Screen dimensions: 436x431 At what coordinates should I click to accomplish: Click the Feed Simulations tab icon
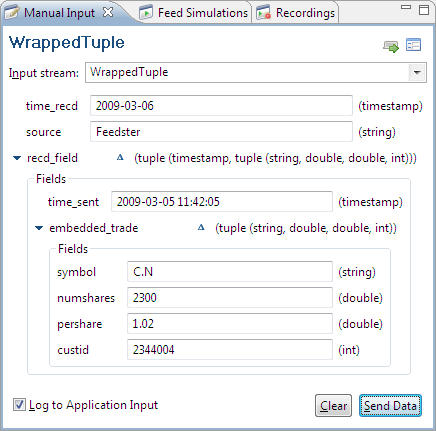pos(146,13)
